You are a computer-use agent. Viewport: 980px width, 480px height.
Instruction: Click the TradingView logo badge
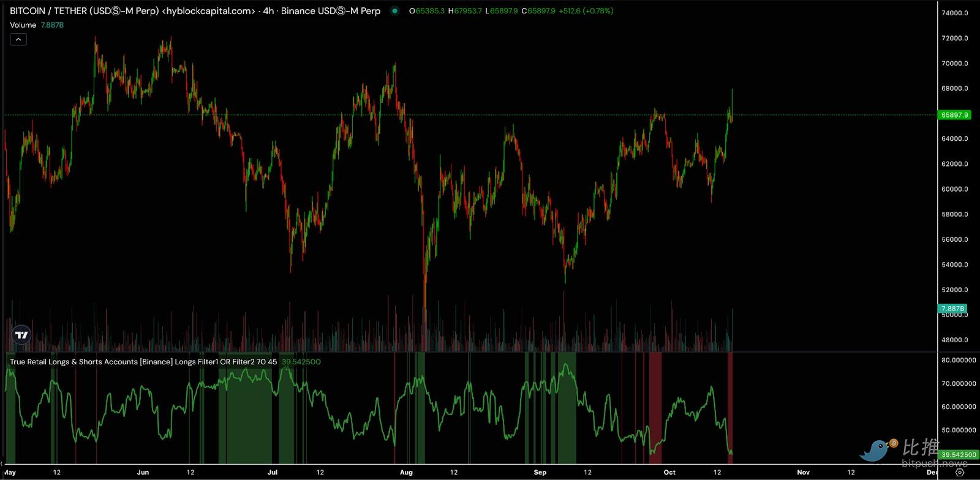pos(21,334)
